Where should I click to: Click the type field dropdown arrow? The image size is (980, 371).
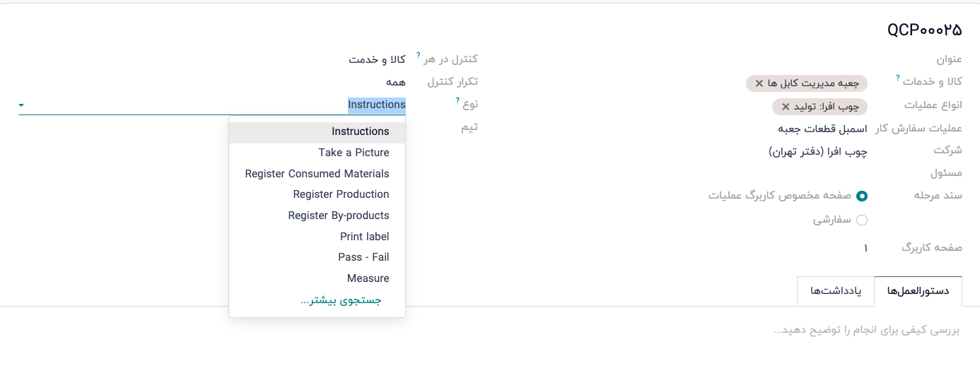[x=21, y=105]
